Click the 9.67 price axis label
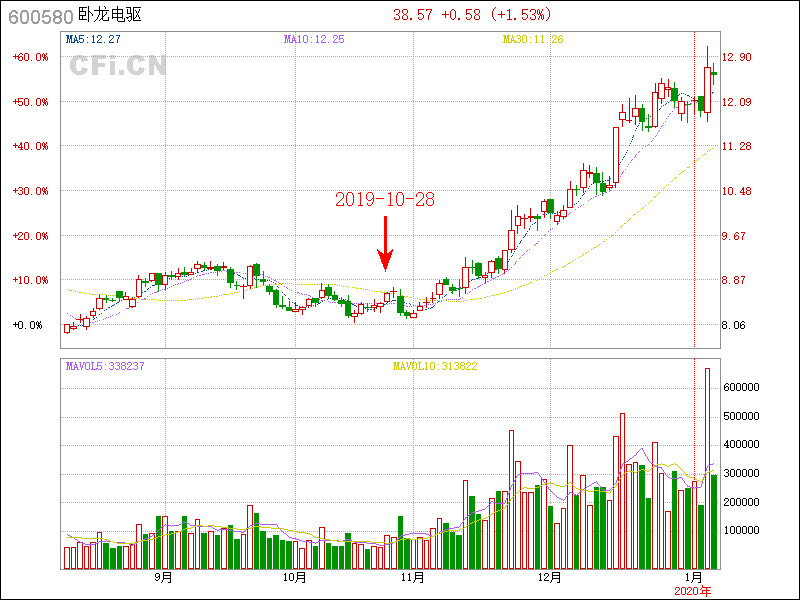This screenshot has width=800, height=600. coord(734,236)
